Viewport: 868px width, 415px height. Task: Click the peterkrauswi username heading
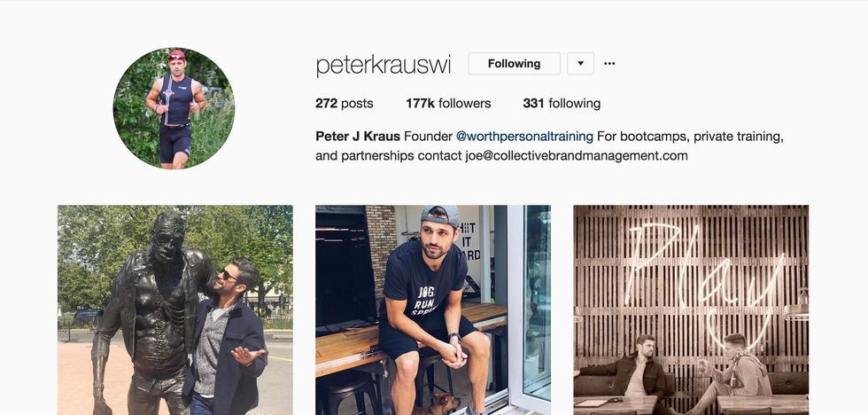click(383, 65)
